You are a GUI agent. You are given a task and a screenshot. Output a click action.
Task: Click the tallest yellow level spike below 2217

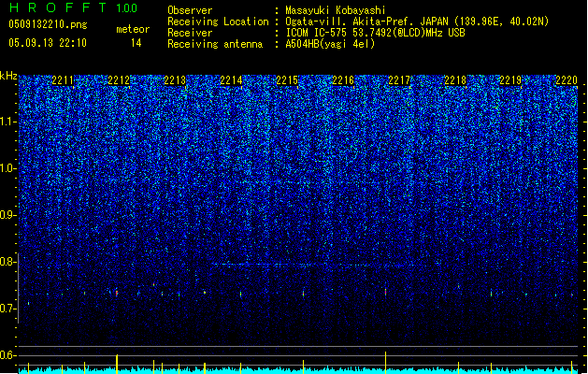[385, 362]
